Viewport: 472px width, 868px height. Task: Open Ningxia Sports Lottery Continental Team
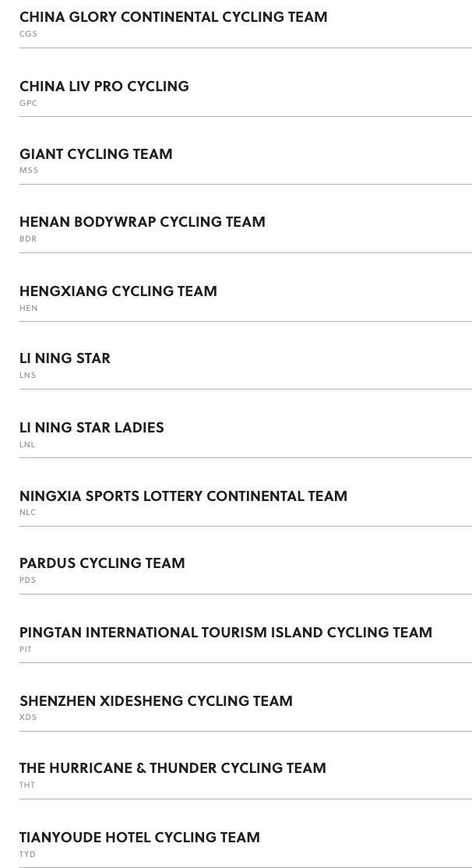coord(183,496)
